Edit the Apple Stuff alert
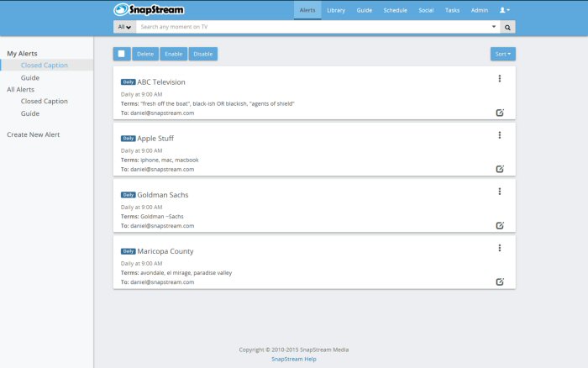 click(x=500, y=169)
